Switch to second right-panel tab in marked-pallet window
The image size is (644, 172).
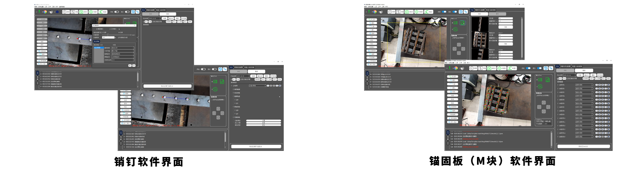click(565, 66)
